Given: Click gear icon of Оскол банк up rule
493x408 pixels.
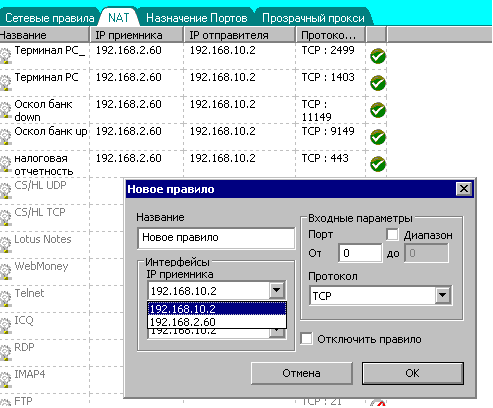Looking at the screenshot, I should [5, 137].
